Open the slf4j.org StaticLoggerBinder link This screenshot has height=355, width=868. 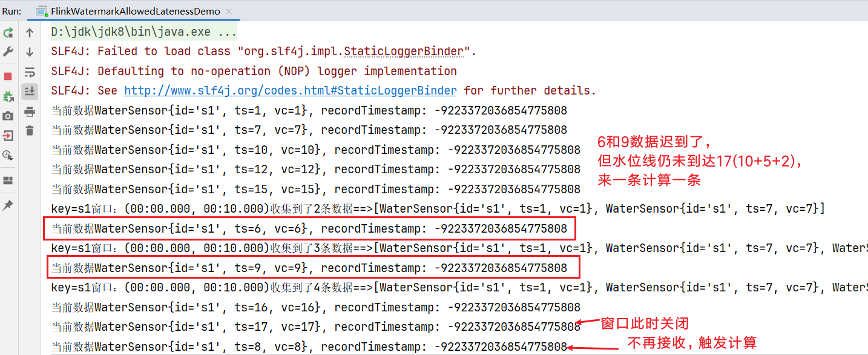click(290, 91)
